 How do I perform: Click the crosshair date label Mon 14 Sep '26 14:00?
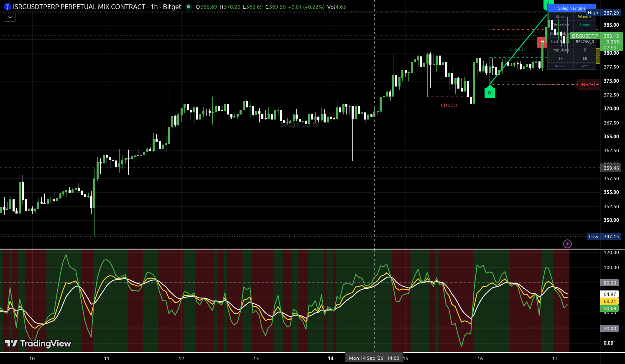(x=374, y=358)
